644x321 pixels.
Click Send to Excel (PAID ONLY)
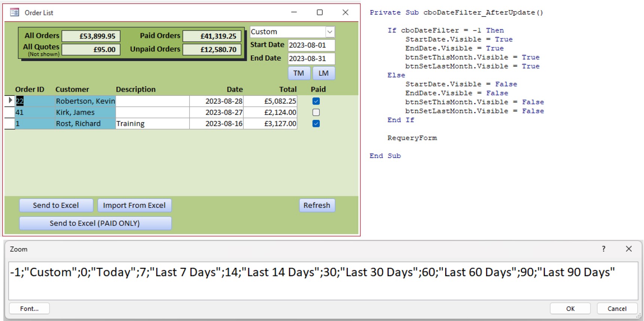pyautogui.click(x=95, y=223)
